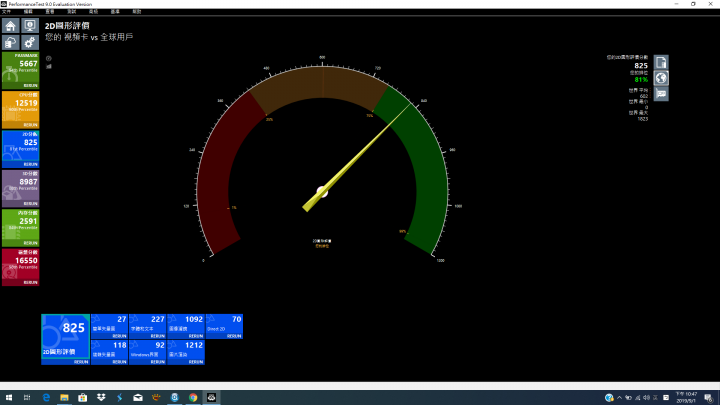
Task: Go to the Home dashboard icon
Action: tap(11, 26)
